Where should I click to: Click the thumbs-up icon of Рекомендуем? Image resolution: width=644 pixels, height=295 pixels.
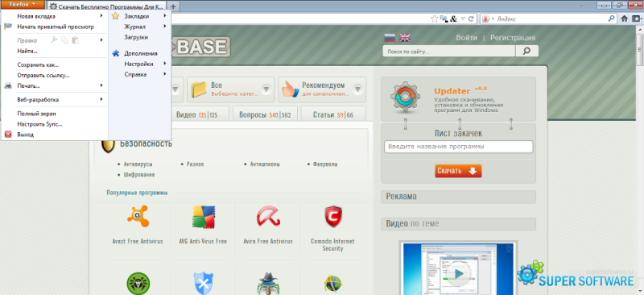[x=290, y=89]
